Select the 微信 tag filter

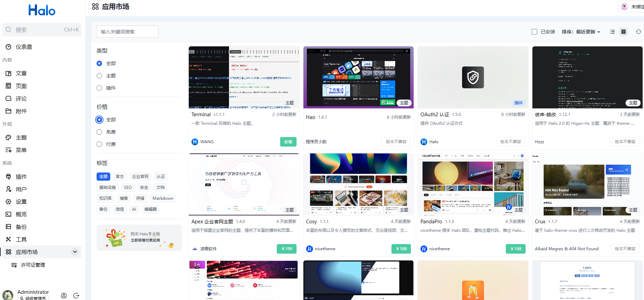[x=120, y=209]
